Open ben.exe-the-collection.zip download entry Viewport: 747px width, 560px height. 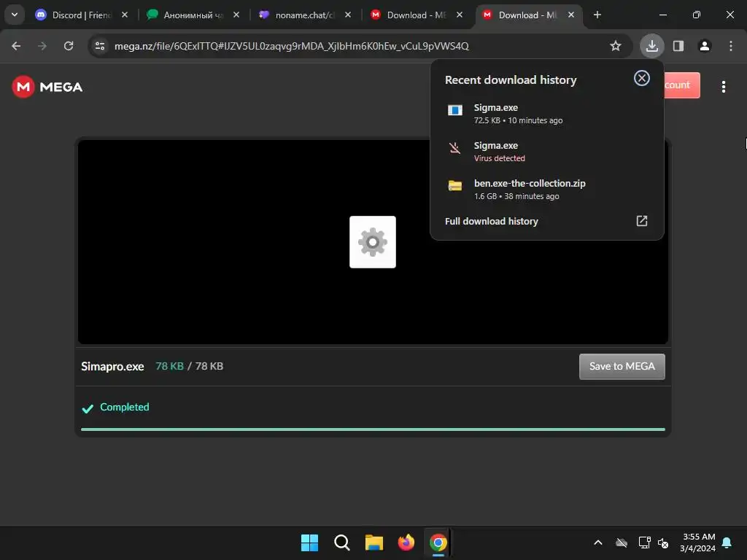pyautogui.click(x=547, y=189)
